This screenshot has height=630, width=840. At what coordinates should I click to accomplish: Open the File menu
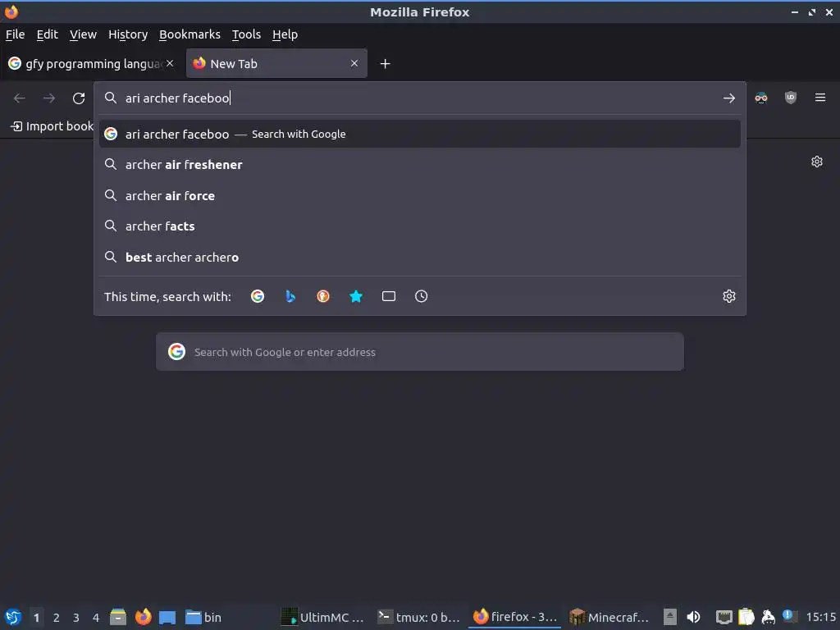point(15,34)
